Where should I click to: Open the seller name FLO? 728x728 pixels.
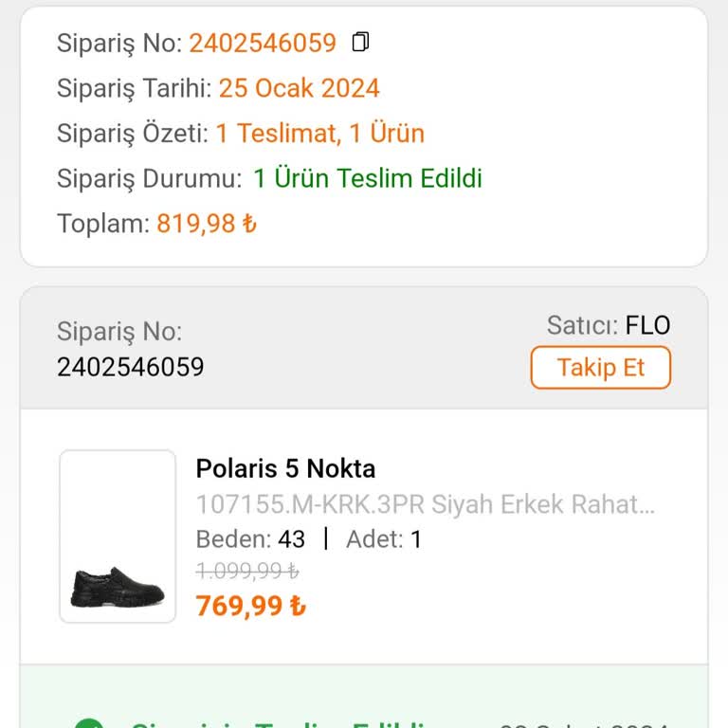(x=647, y=326)
